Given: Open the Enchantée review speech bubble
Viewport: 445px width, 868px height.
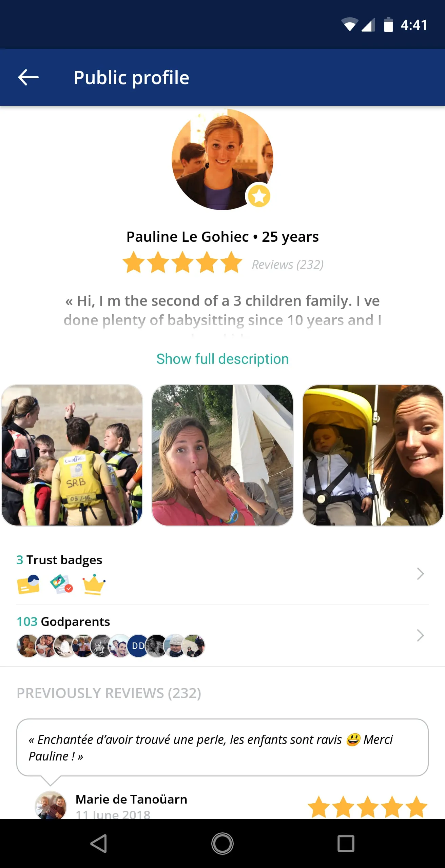Looking at the screenshot, I should click(x=222, y=747).
